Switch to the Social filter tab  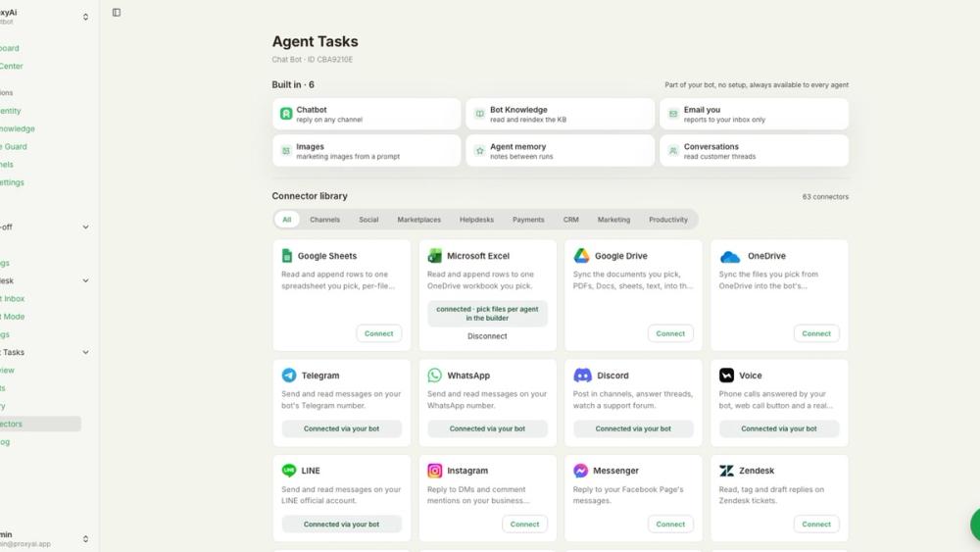(x=368, y=220)
